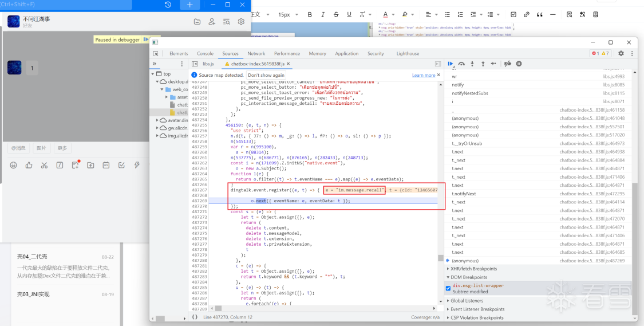Click the step over function button
Image resolution: width=644 pixels, height=326 pixels.
461,64
